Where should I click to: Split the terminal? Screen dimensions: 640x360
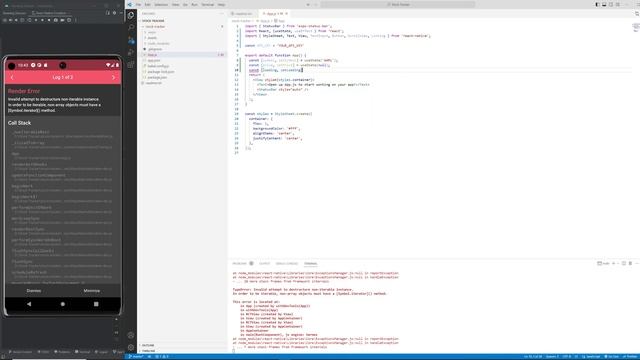(624, 264)
